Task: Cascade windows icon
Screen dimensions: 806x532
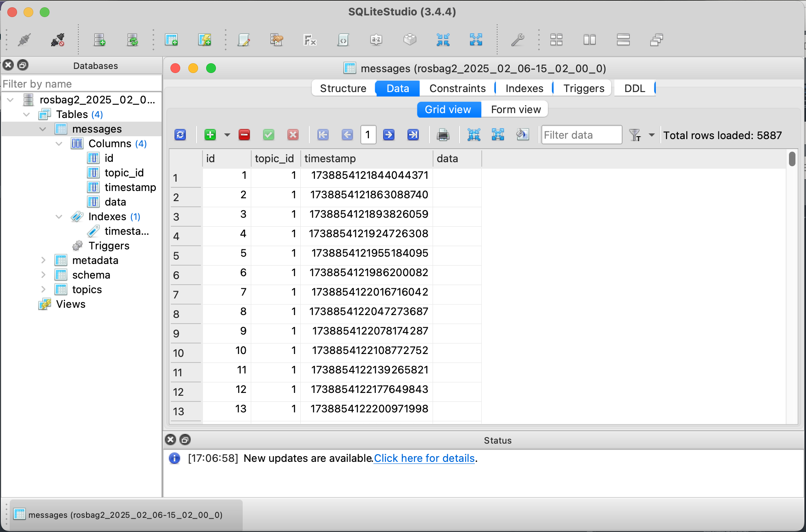Action: pos(656,40)
